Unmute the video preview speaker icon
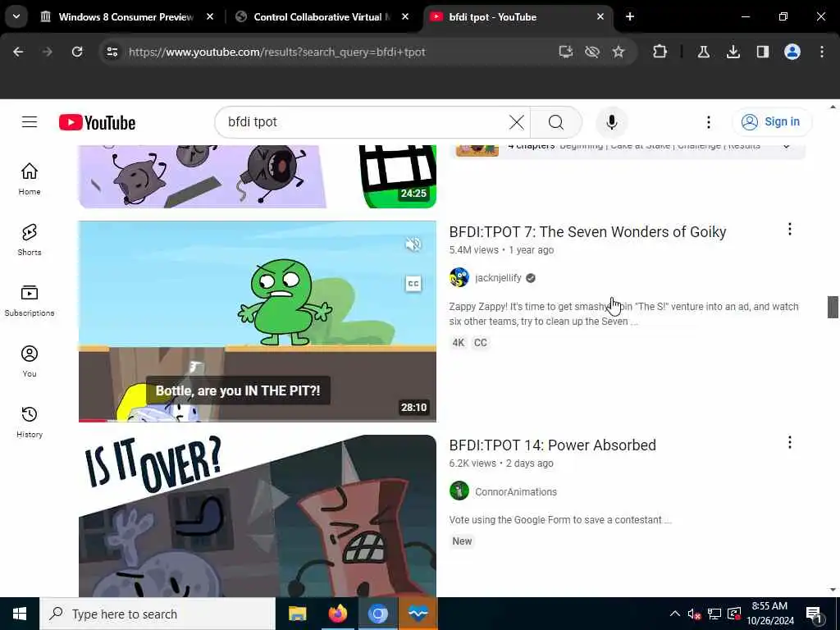The height and width of the screenshot is (630, 840). click(x=413, y=244)
